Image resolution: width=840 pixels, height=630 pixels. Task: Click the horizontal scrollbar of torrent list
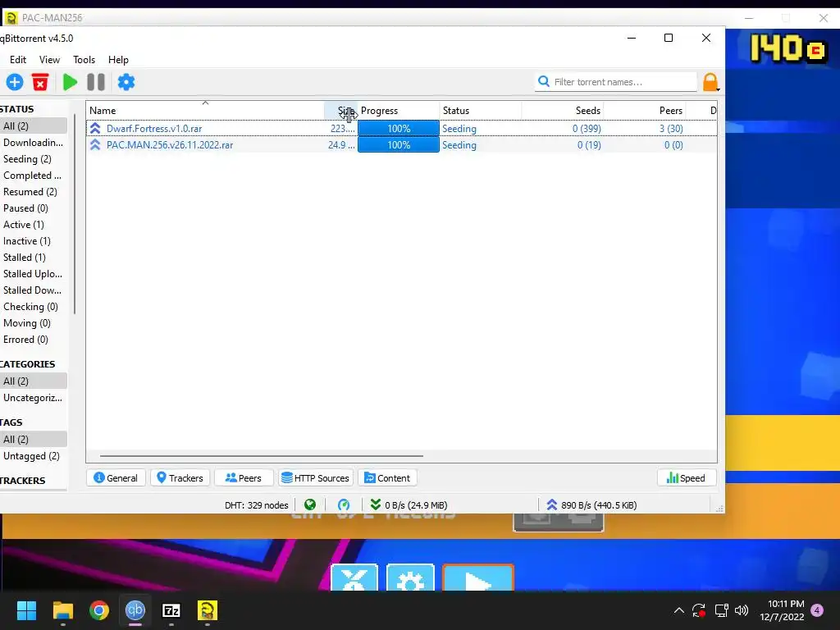tap(262, 456)
